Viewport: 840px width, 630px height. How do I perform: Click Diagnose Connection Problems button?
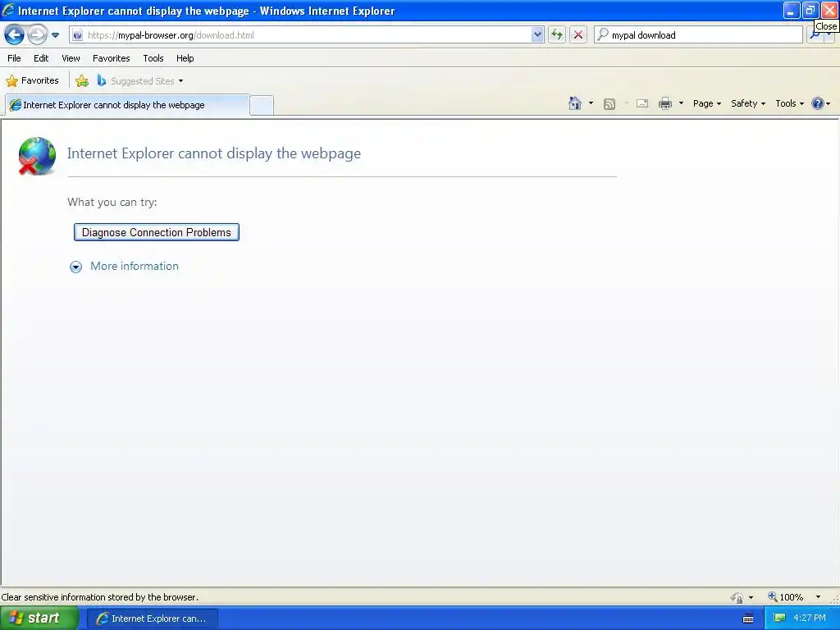click(157, 232)
